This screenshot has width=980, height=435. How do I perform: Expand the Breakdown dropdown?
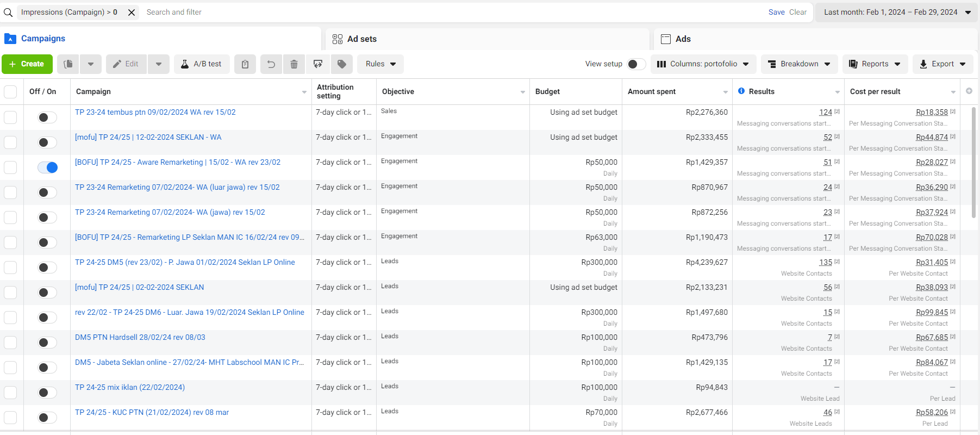coord(799,64)
